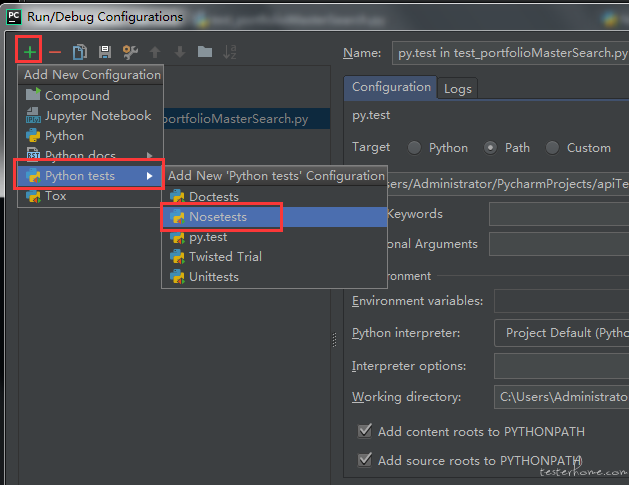Choose py.test from Python tests submenu
The height and width of the screenshot is (485, 629).
274,237
